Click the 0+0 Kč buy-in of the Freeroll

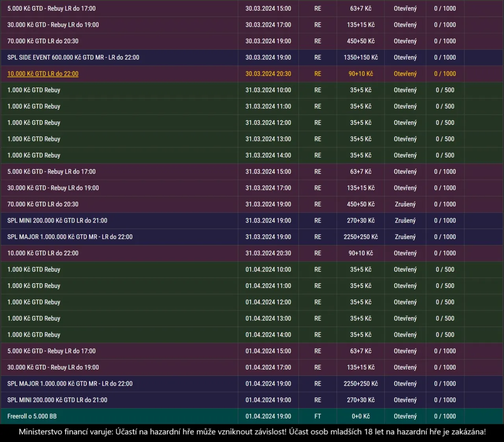[361, 416]
